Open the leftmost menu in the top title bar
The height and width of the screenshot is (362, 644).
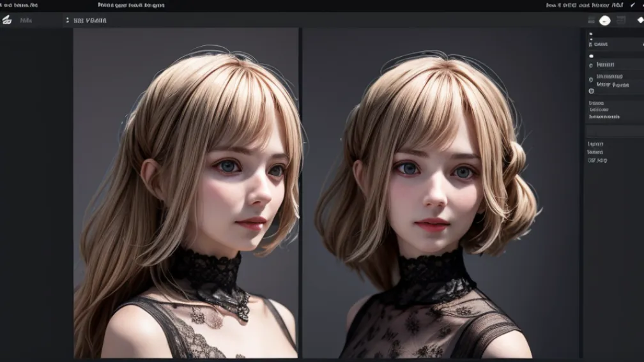(x=19, y=4)
